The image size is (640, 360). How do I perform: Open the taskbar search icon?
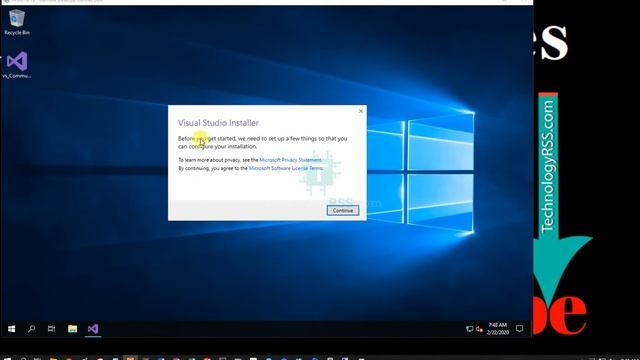click(31, 329)
